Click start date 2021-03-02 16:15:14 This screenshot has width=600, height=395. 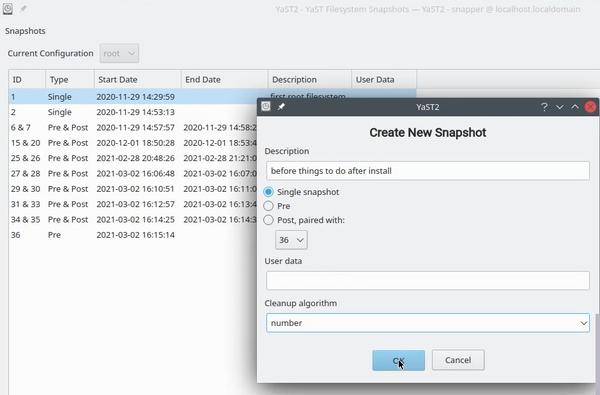click(x=135, y=235)
